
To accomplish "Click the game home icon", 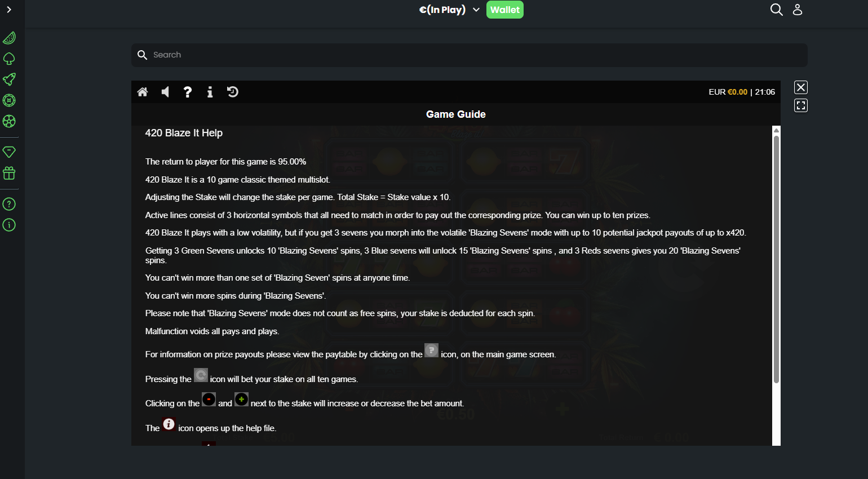I will click(143, 92).
